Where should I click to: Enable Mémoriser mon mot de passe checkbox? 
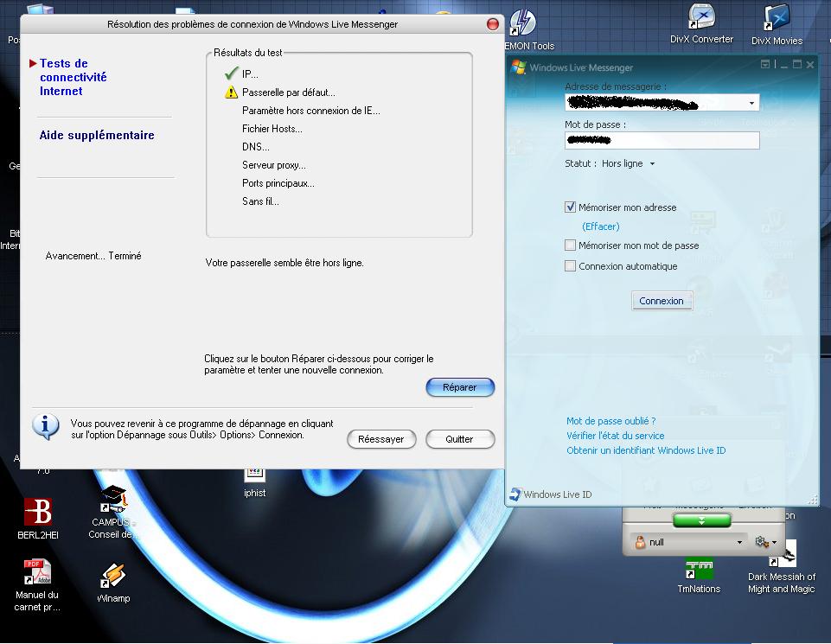coord(570,245)
